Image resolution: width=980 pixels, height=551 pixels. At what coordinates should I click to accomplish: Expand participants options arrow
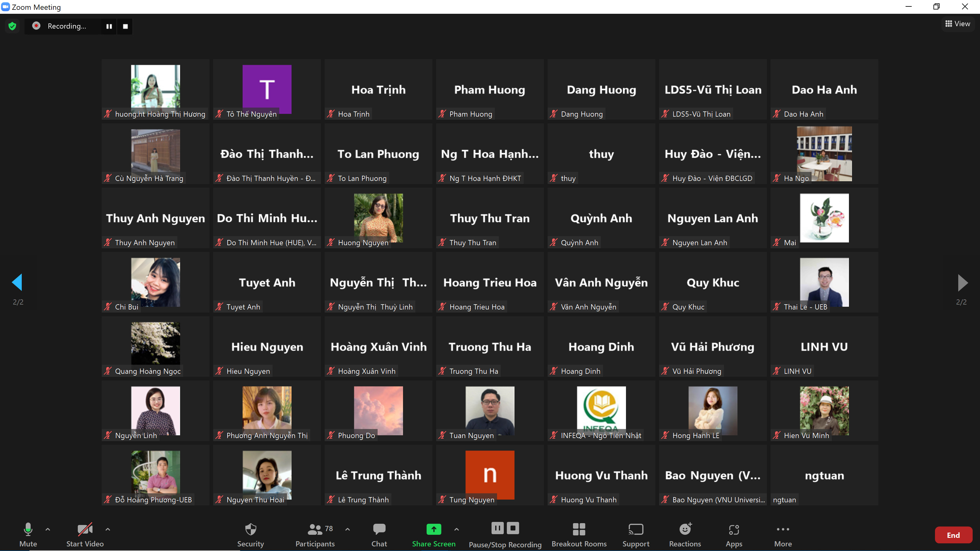[x=347, y=529]
